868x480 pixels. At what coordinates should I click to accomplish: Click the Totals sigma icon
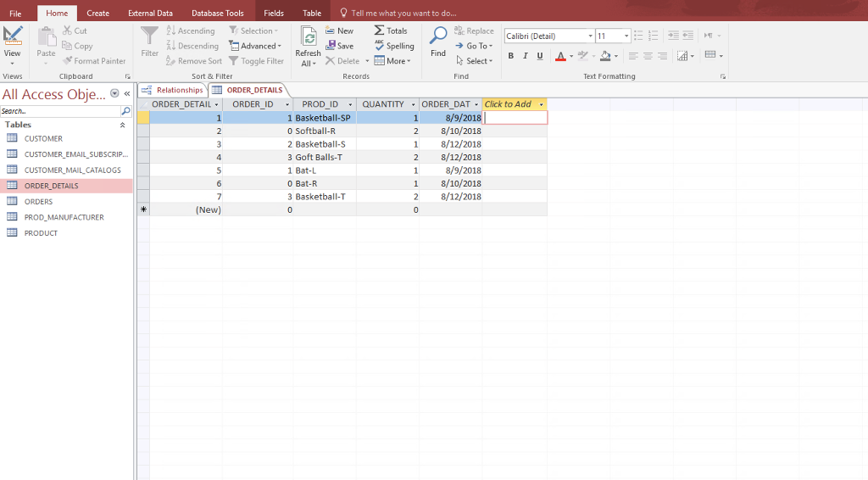coord(379,31)
